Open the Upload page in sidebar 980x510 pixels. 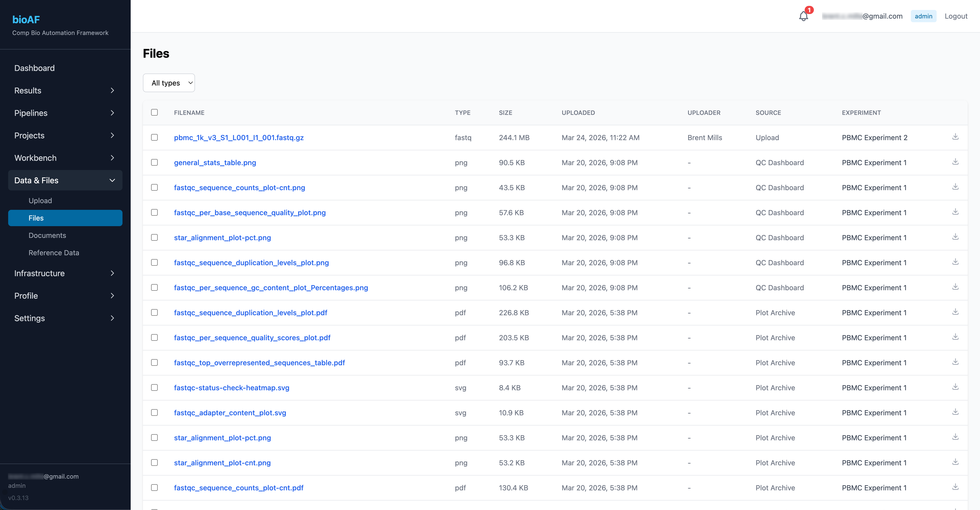coord(65,201)
